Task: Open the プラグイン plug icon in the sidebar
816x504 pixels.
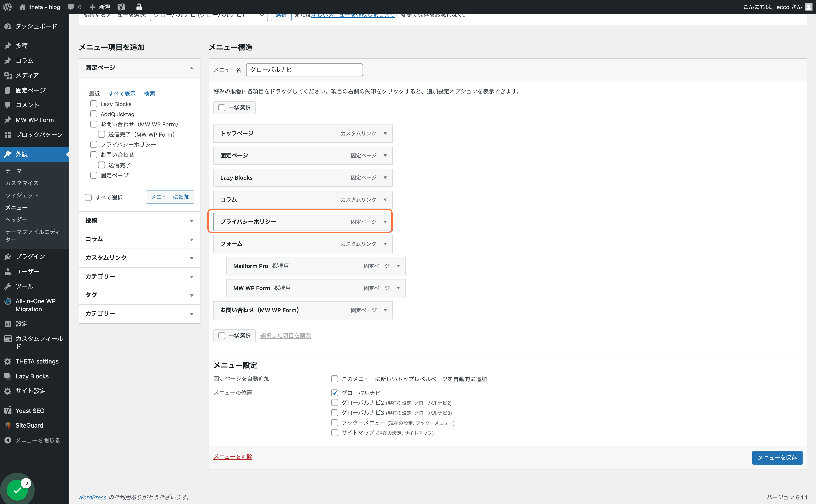Action: pyautogui.click(x=8, y=256)
